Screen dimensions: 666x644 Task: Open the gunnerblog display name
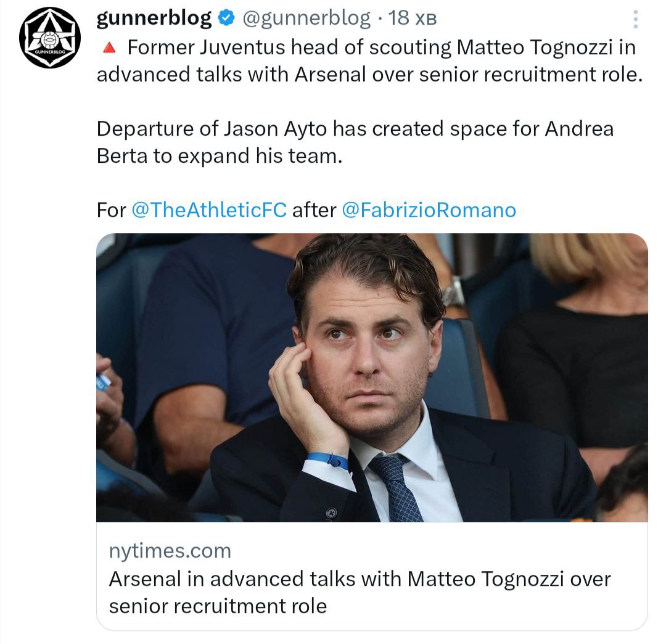(154, 19)
